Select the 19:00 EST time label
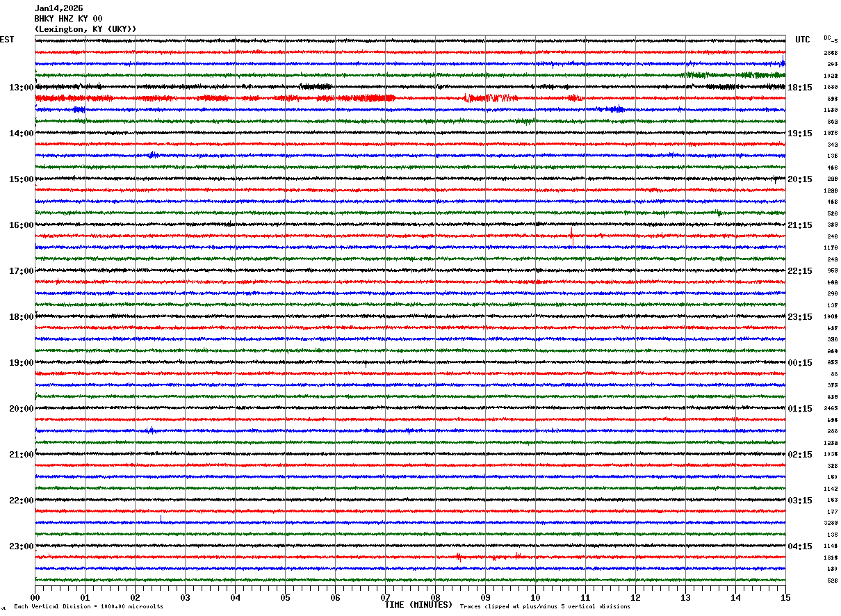This screenshot has width=841, height=616. pos(22,363)
